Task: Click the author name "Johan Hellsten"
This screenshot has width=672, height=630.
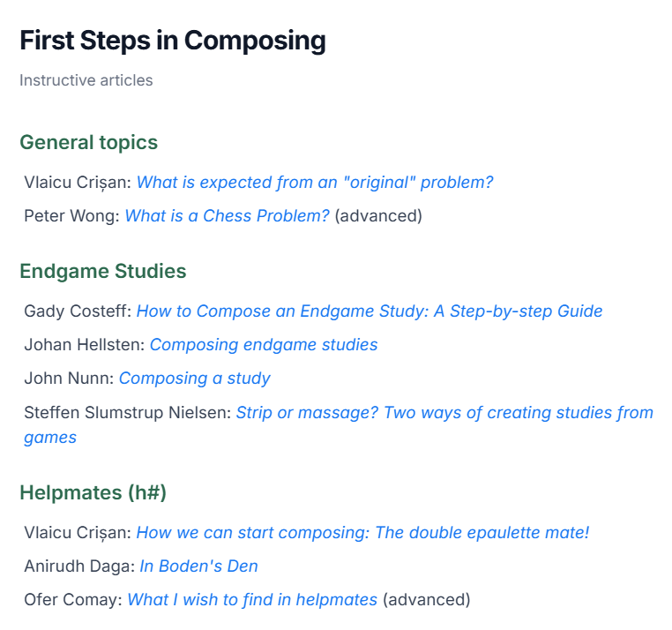Action: [x=82, y=345]
